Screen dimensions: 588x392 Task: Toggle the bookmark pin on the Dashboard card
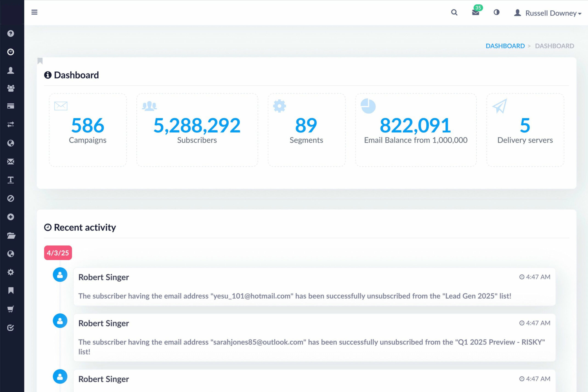(x=40, y=61)
